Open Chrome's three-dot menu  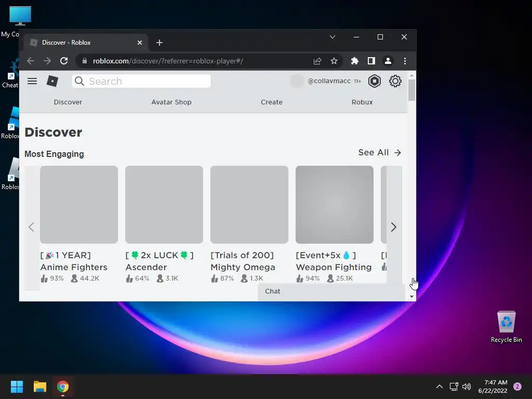click(405, 61)
